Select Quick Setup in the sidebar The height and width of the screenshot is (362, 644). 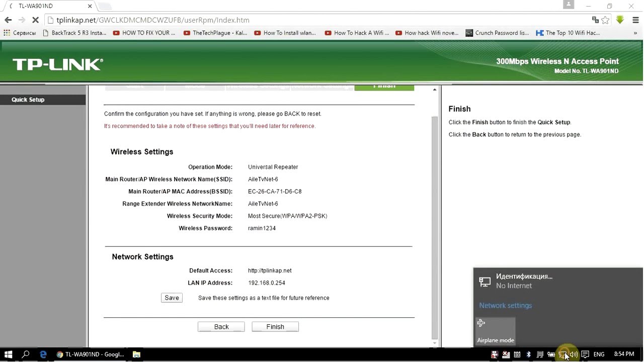[43, 100]
